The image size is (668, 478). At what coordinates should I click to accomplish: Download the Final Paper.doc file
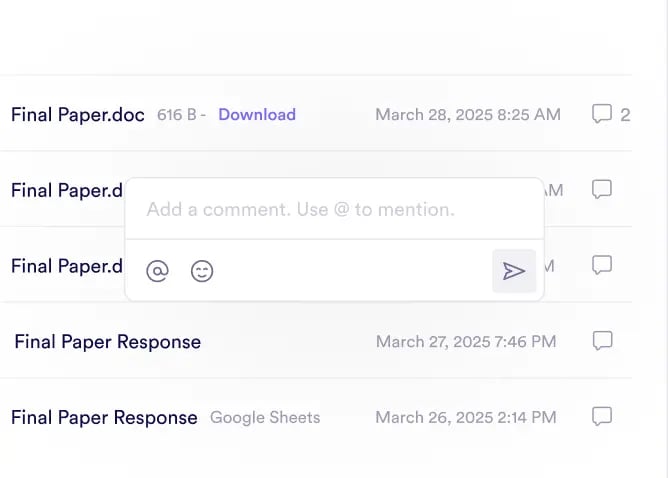pyautogui.click(x=257, y=114)
